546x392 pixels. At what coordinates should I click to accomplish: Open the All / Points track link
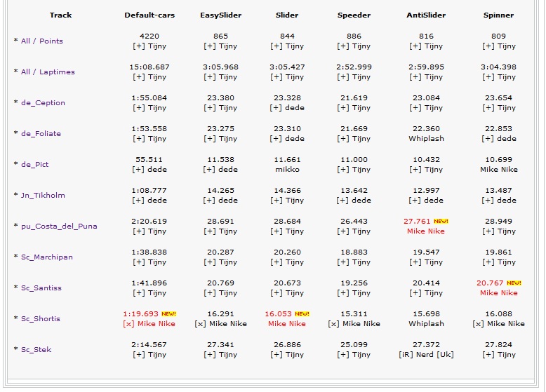point(42,41)
